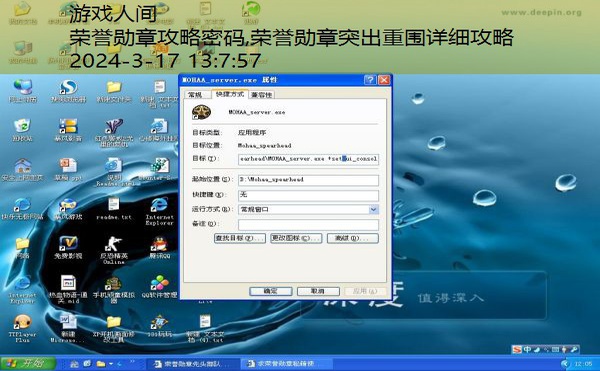Select the 网上邻居 desktop icon

coord(23,91)
